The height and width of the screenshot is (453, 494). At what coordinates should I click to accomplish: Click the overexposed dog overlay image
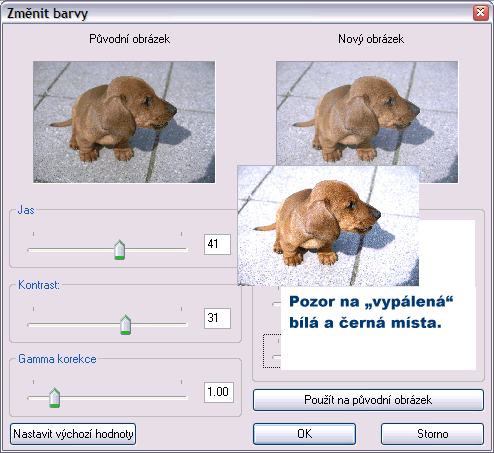pyautogui.click(x=328, y=226)
